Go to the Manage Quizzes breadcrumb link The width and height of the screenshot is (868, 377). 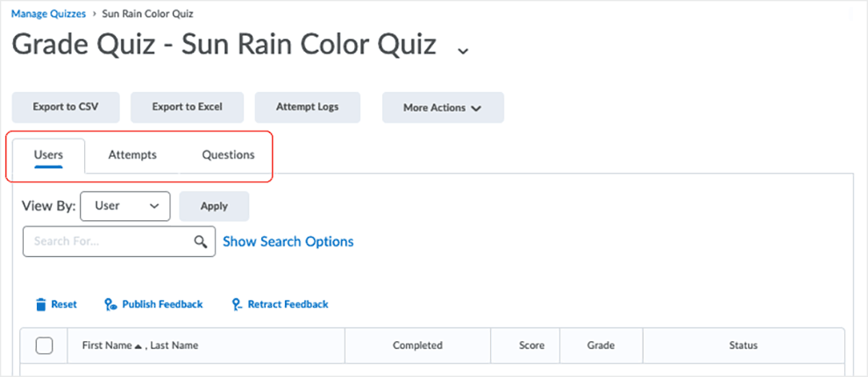tap(49, 14)
